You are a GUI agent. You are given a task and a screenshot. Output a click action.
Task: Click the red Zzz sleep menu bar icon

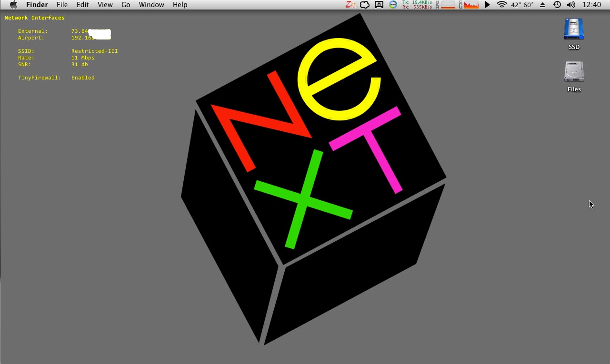pyautogui.click(x=351, y=5)
